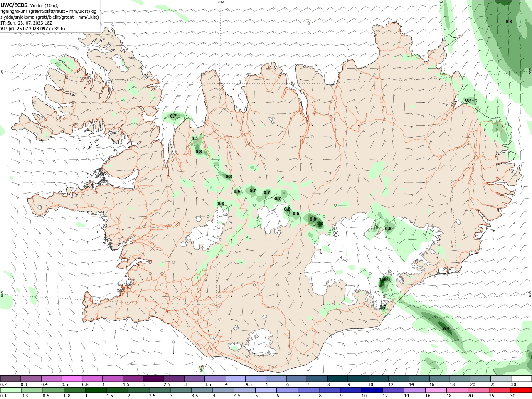
Task: Click the '(+39 h)' forecast offset text
Action: coord(57,29)
